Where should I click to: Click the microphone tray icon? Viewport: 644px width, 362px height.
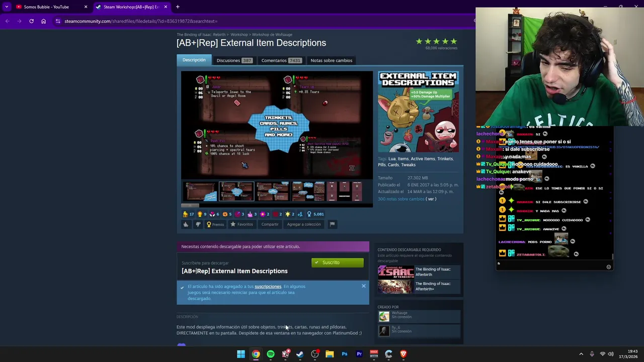(592, 354)
